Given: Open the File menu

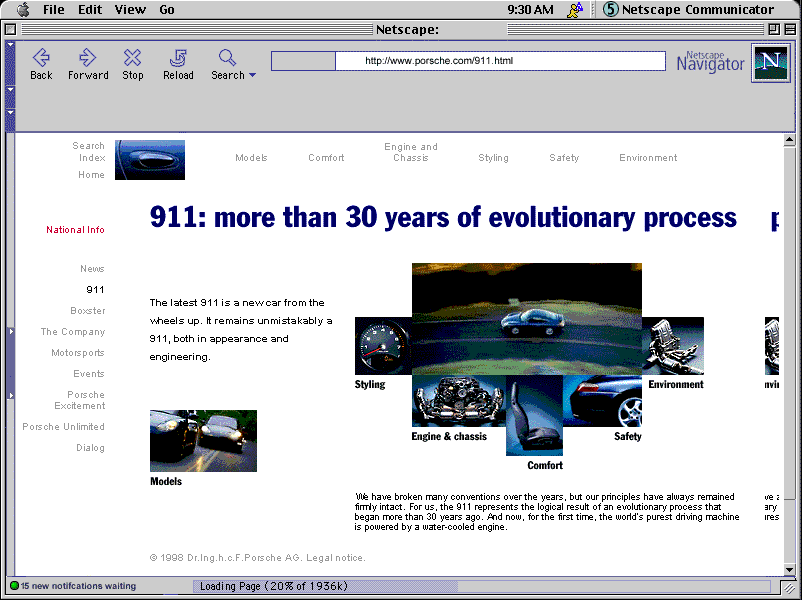Looking at the screenshot, I should pyautogui.click(x=54, y=10).
